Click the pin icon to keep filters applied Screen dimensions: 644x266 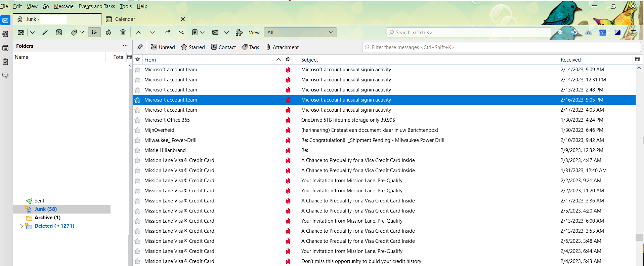[140, 47]
